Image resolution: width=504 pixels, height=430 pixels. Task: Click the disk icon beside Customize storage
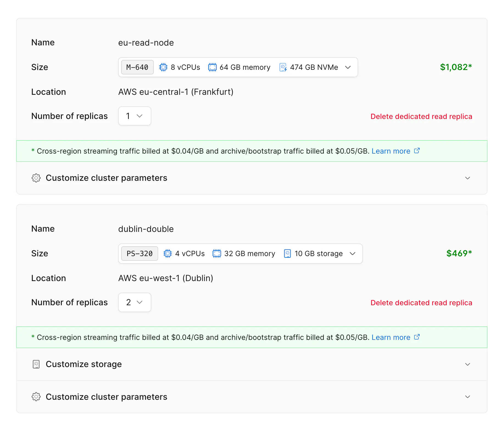click(36, 364)
